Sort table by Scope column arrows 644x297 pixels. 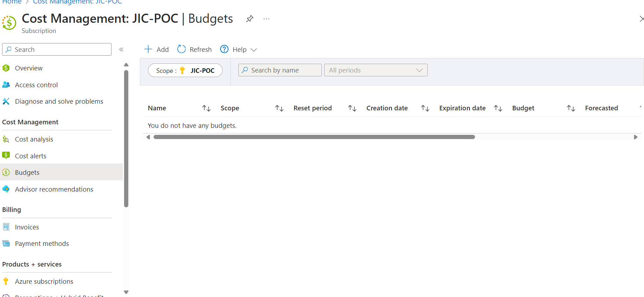click(x=279, y=108)
